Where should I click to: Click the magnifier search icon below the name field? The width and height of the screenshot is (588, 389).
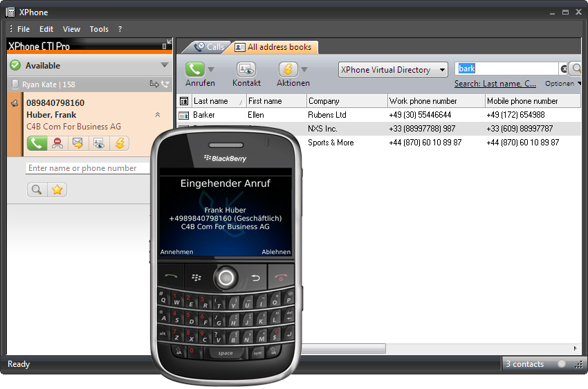(x=37, y=189)
